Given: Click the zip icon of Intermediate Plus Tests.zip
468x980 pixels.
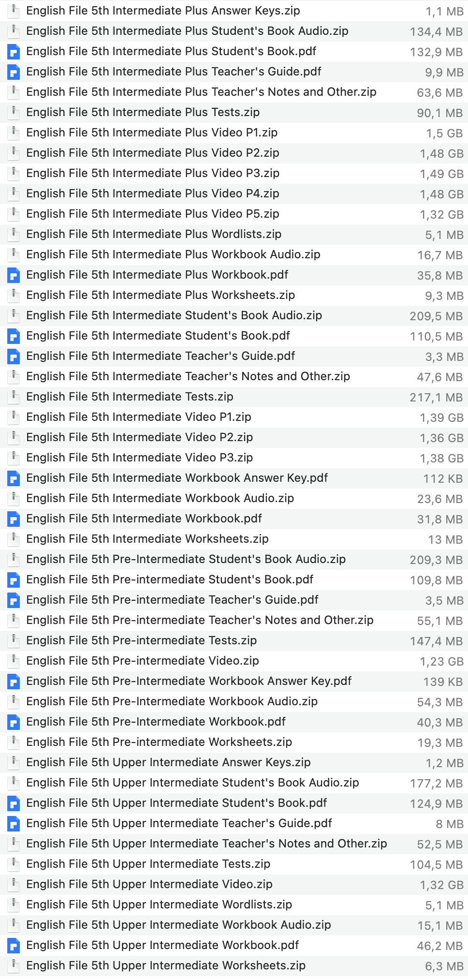Looking at the screenshot, I should tap(14, 112).
